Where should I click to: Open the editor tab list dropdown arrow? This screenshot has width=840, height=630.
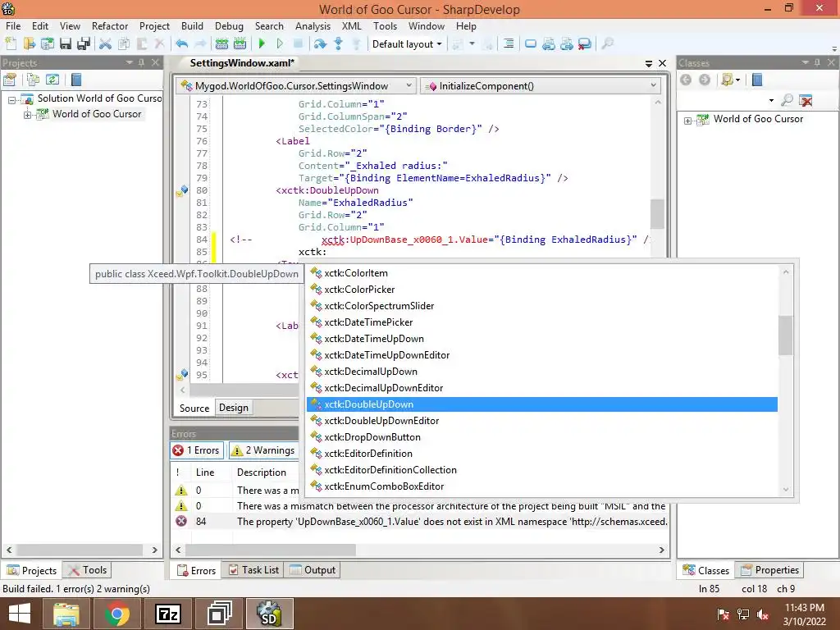click(x=649, y=63)
